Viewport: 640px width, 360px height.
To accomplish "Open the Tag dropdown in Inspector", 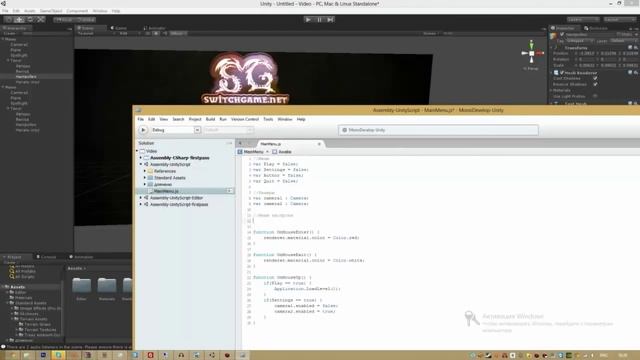I will [x=579, y=41].
